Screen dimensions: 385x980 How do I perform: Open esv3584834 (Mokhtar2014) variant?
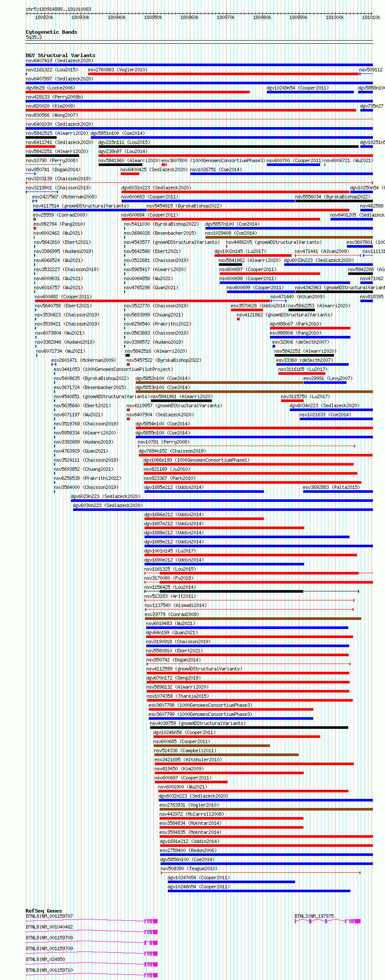point(190,823)
